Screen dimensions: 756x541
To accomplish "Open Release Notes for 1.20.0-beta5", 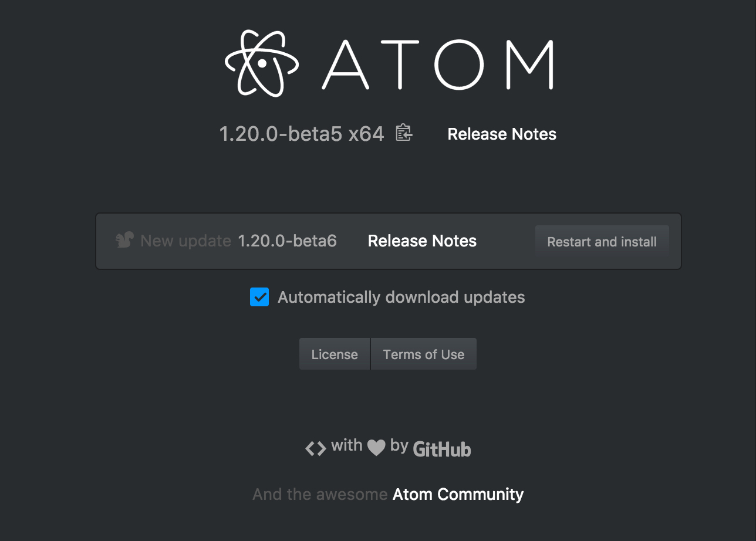I will click(x=501, y=134).
